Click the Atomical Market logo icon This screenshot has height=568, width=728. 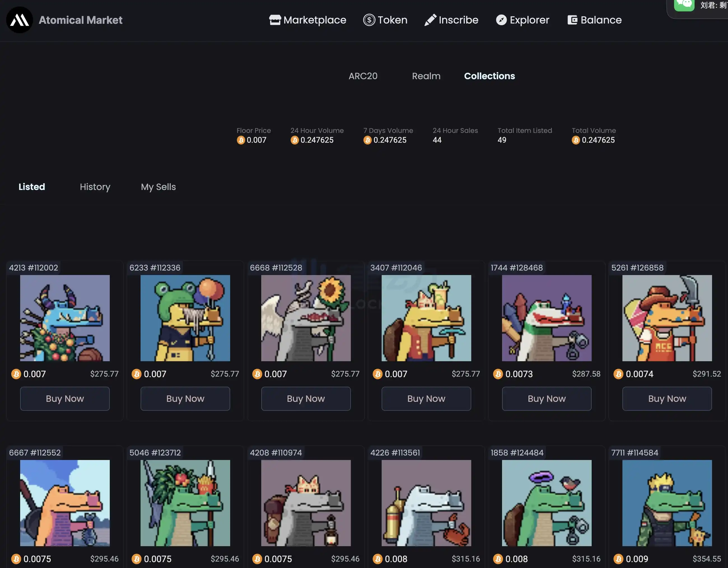[19, 20]
